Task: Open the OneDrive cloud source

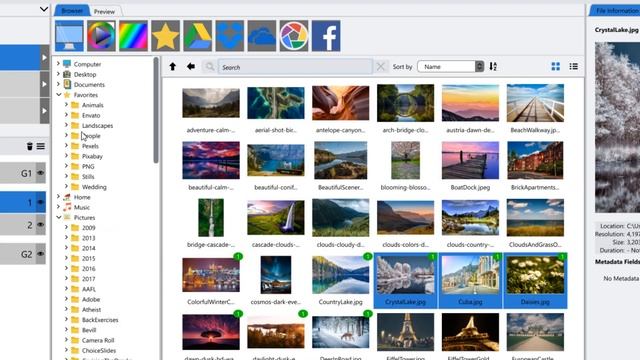Action: (262, 36)
